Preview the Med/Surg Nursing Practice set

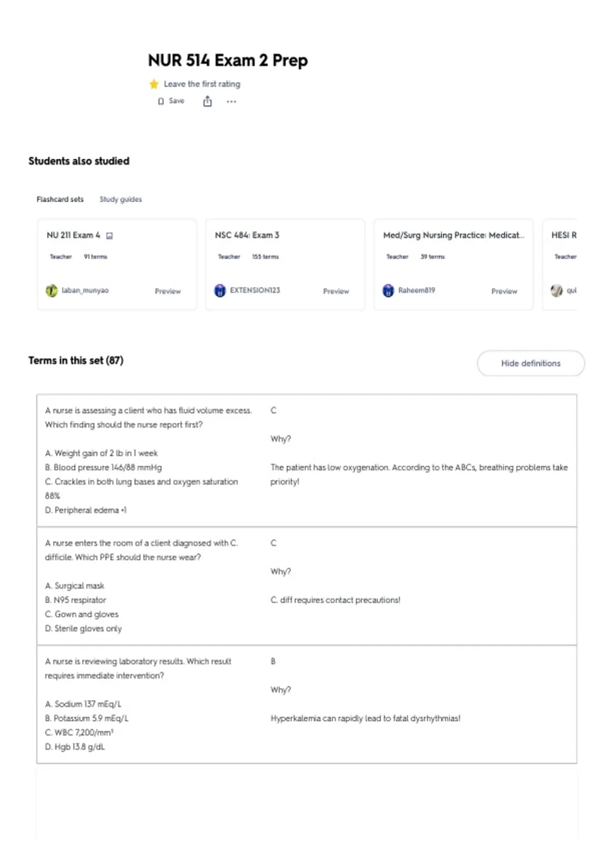(504, 291)
